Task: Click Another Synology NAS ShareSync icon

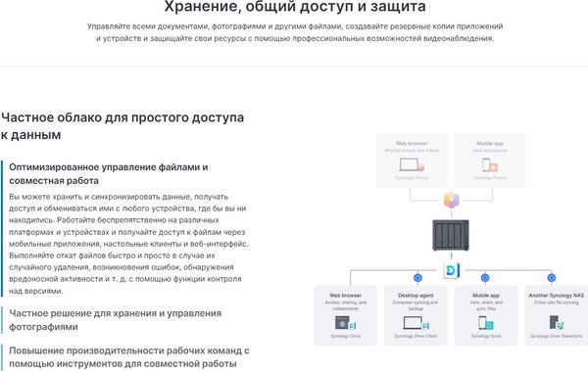Action: coord(556,323)
